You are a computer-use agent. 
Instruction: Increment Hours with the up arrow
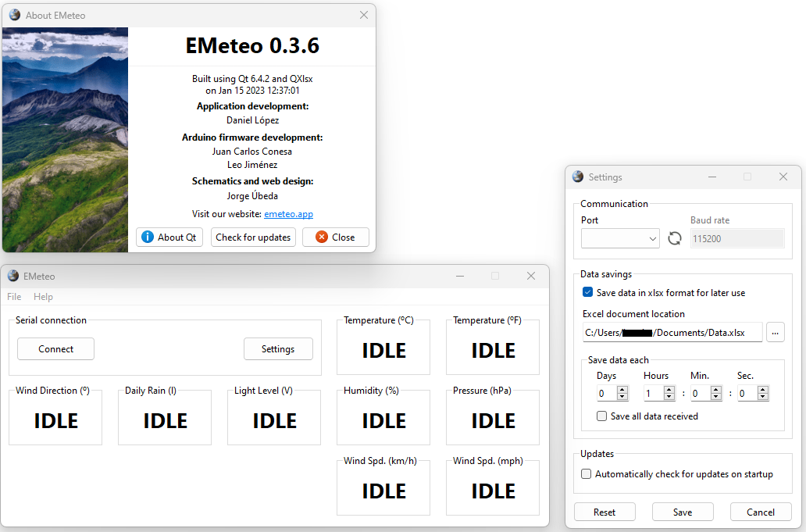coord(669,389)
